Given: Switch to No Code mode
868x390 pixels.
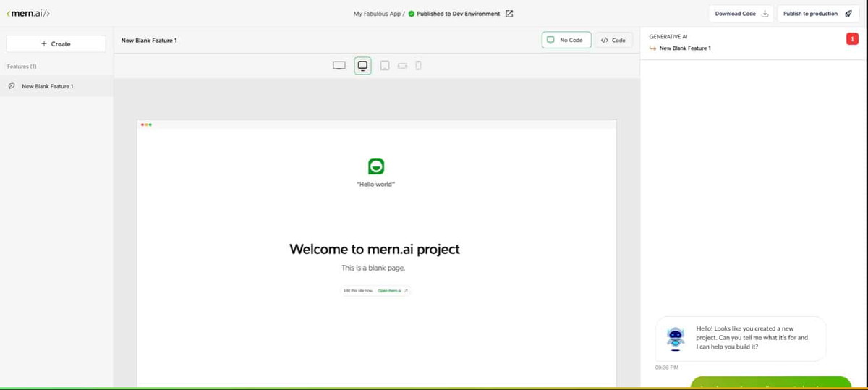Looking at the screenshot, I should point(566,40).
